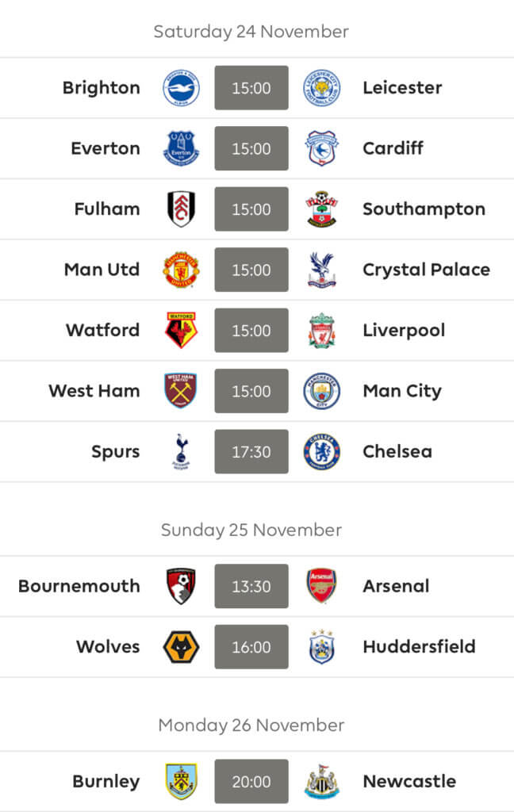Click the 17:30 Spurs vs Chelsea kickoff button

pyautogui.click(x=251, y=451)
